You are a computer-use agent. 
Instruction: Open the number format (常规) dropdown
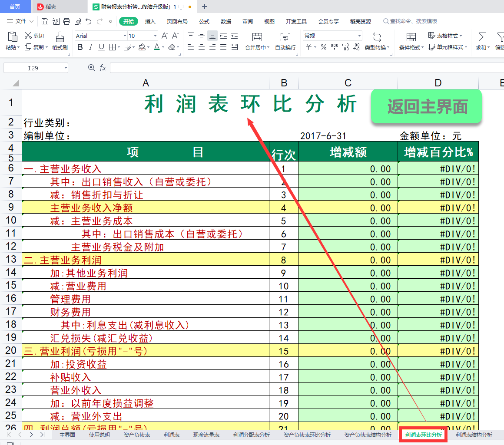(x=359, y=36)
